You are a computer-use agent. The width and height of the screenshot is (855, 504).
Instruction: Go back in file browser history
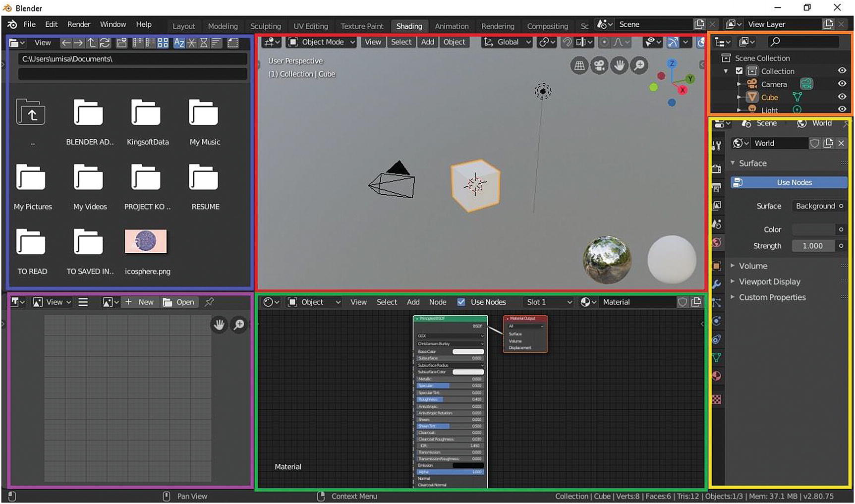tap(66, 43)
